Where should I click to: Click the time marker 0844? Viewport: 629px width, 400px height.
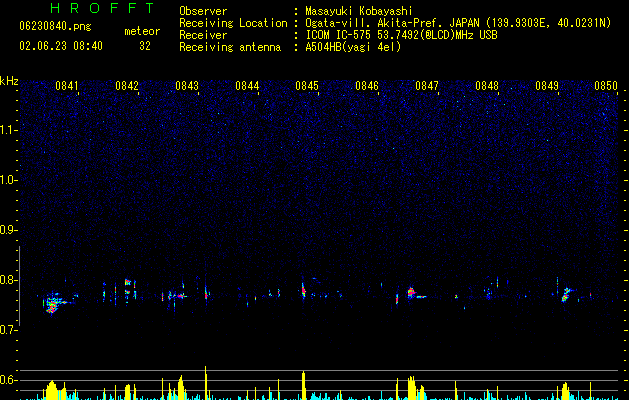click(247, 86)
